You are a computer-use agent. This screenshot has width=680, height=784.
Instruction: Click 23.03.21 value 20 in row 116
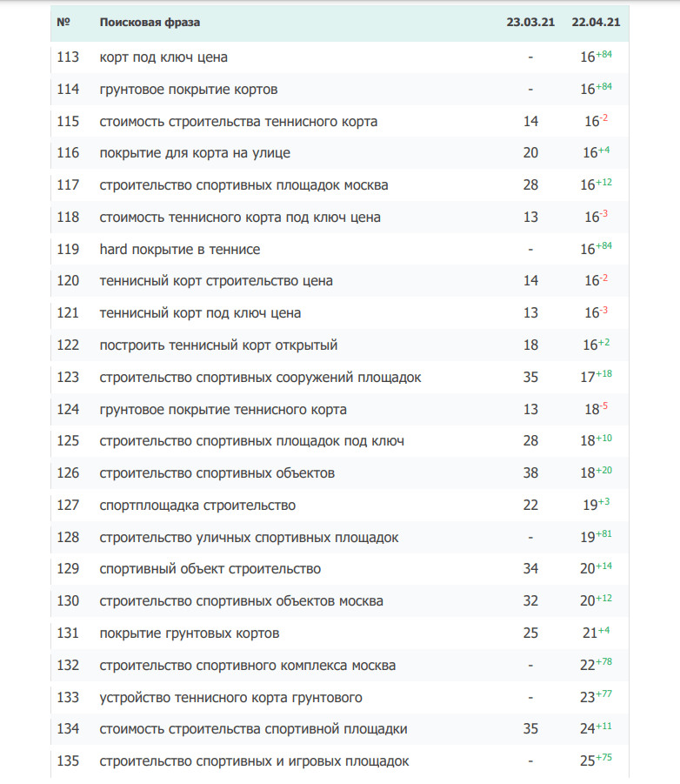click(530, 153)
